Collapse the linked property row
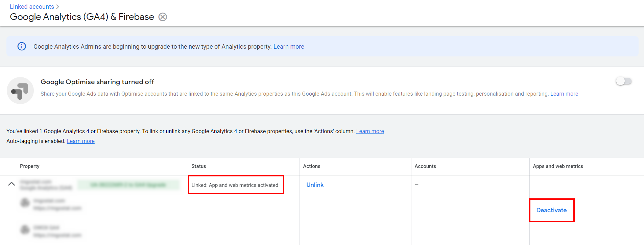This screenshot has width=644, height=245. click(11, 184)
